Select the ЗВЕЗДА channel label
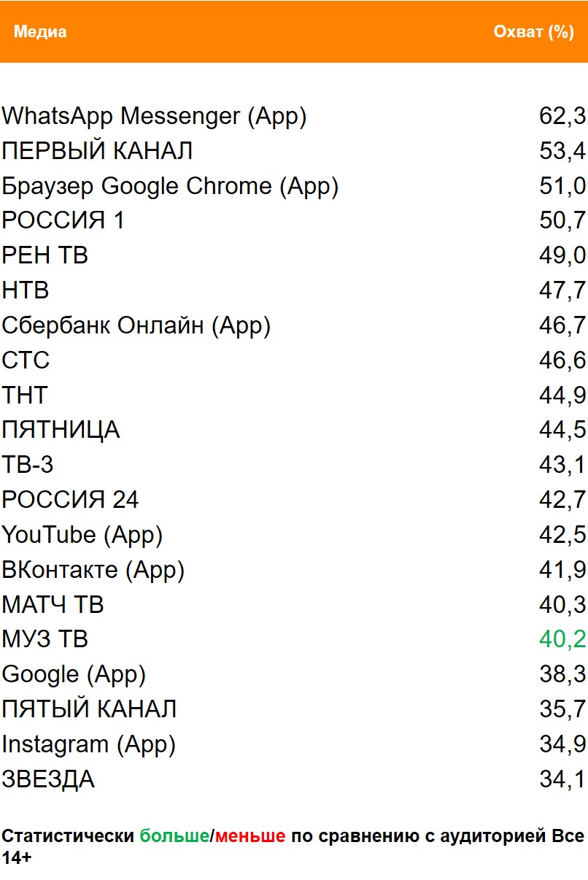The image size is (588, 880). [x=48, y=779]
